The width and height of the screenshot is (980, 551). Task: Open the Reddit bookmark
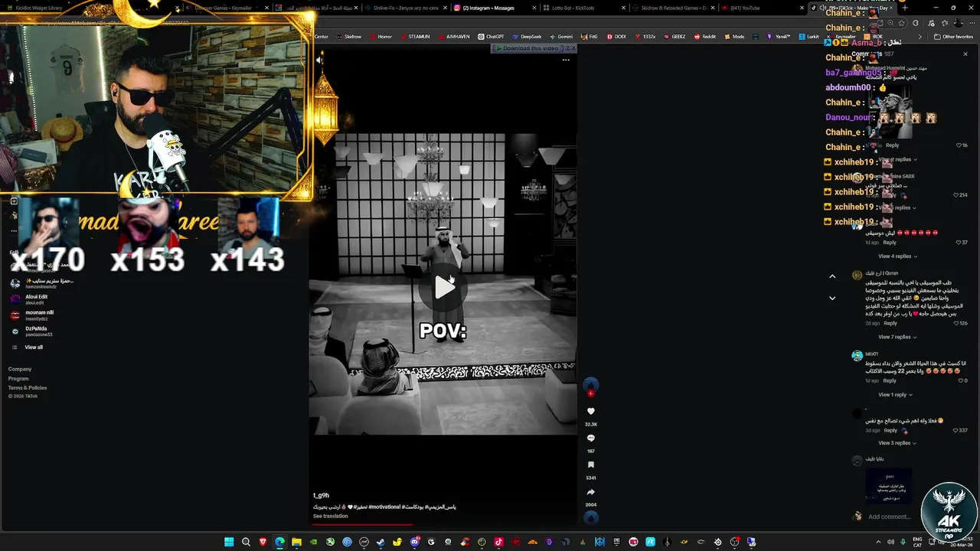pos(704,37)
